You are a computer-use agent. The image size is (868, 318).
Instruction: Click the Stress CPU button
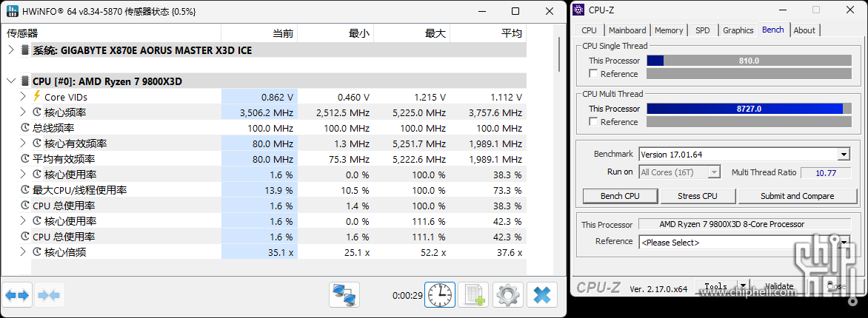click(698, 196)
